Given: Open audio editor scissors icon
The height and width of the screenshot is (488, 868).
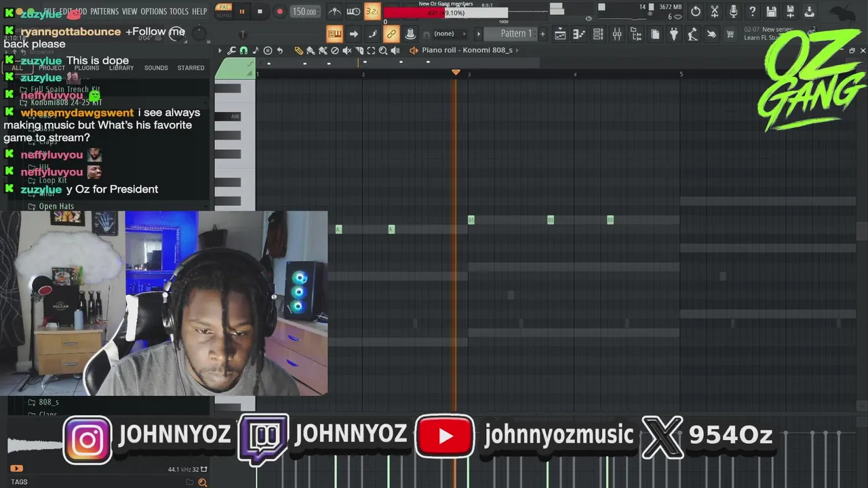Looking at the screenshot, I should tap(715, 12).
